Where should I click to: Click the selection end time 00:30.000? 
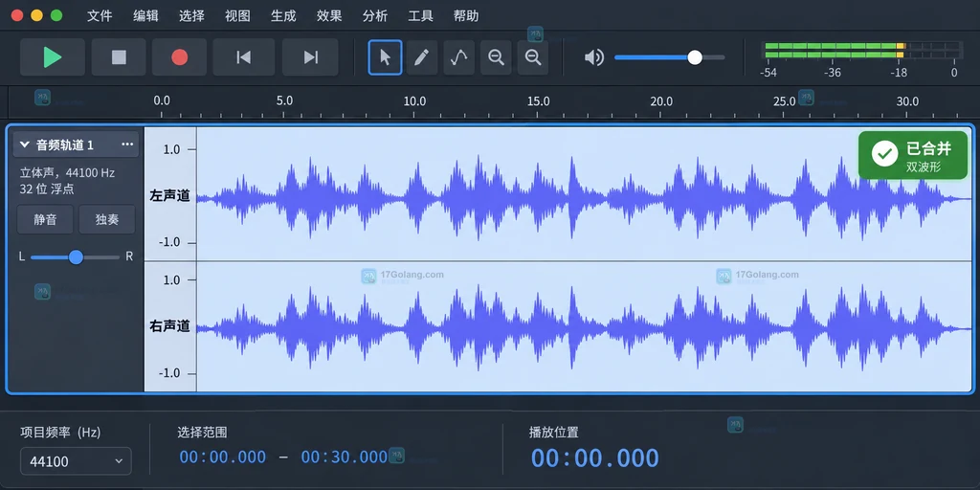click(x=345, y=457)
